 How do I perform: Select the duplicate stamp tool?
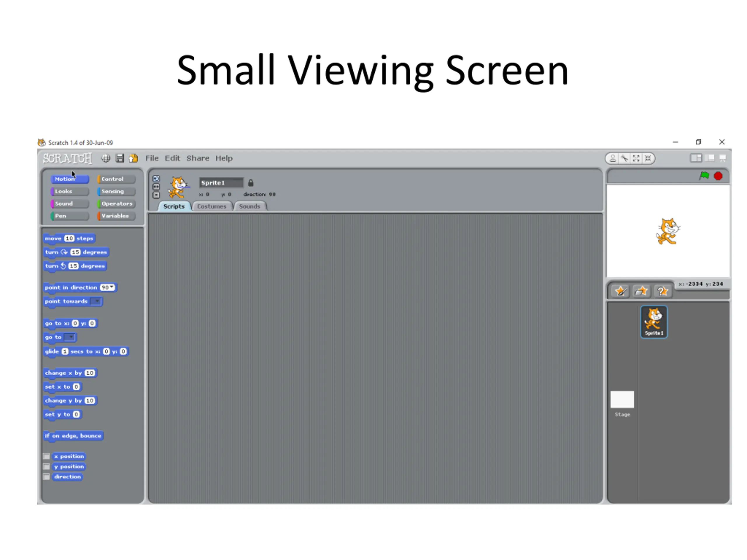pyautogui.click(x=612, y=158)
